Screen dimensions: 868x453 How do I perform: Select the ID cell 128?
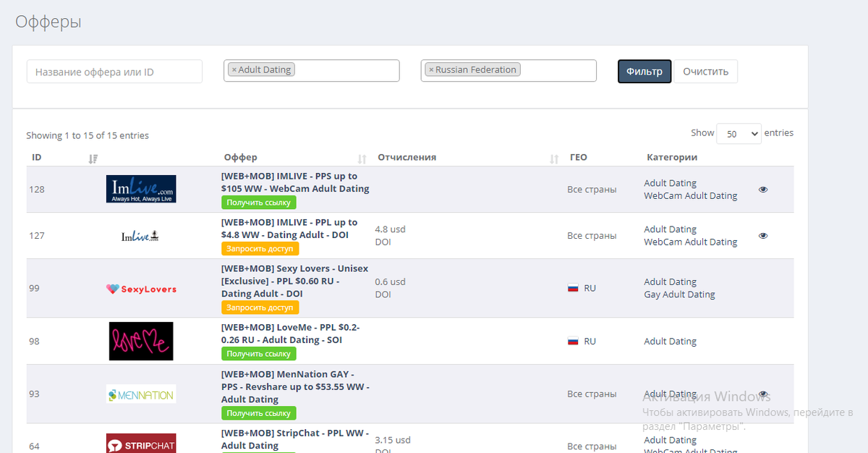coord(37,190)
